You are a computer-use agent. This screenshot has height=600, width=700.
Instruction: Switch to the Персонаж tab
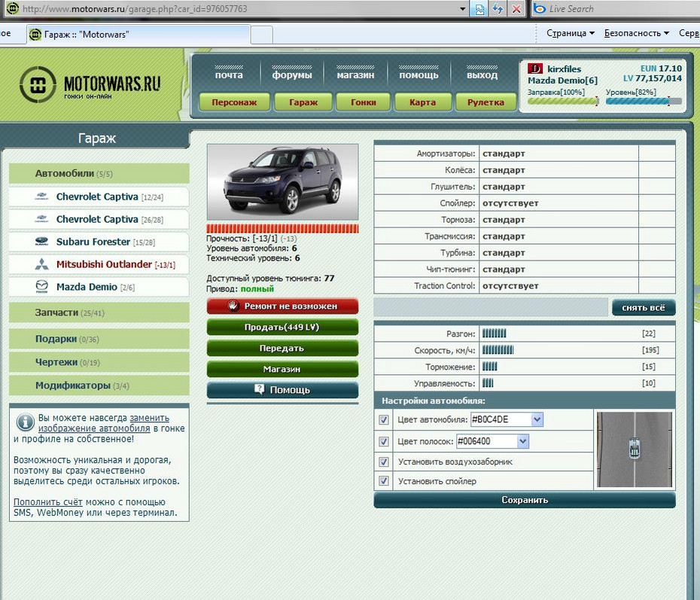pos(234,102)
